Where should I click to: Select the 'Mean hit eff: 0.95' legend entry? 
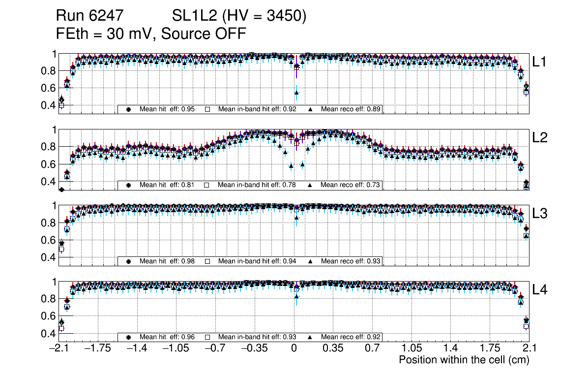pos(167,109)
